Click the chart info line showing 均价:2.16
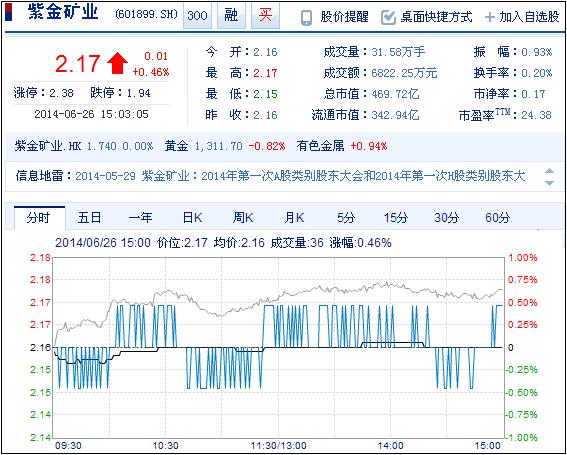Image resolution: width=567 pixels, height=455 pixels. click(x=223, y=242)
